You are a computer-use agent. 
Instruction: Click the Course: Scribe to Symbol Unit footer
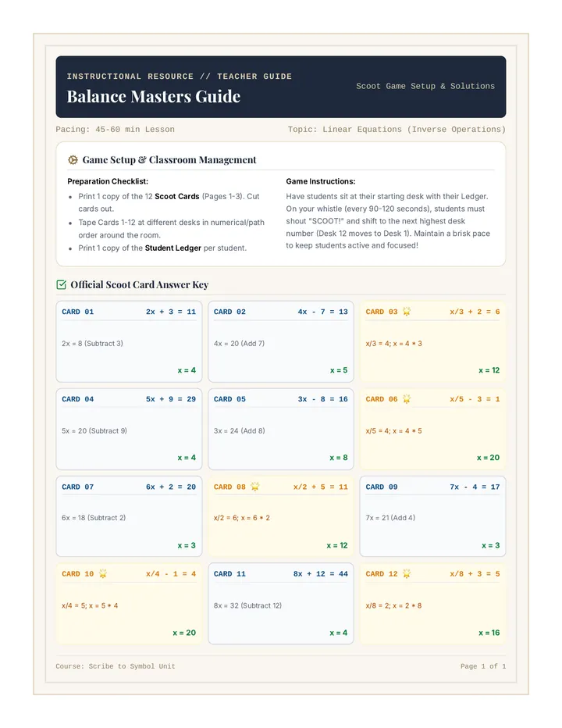tap(116, 666)
